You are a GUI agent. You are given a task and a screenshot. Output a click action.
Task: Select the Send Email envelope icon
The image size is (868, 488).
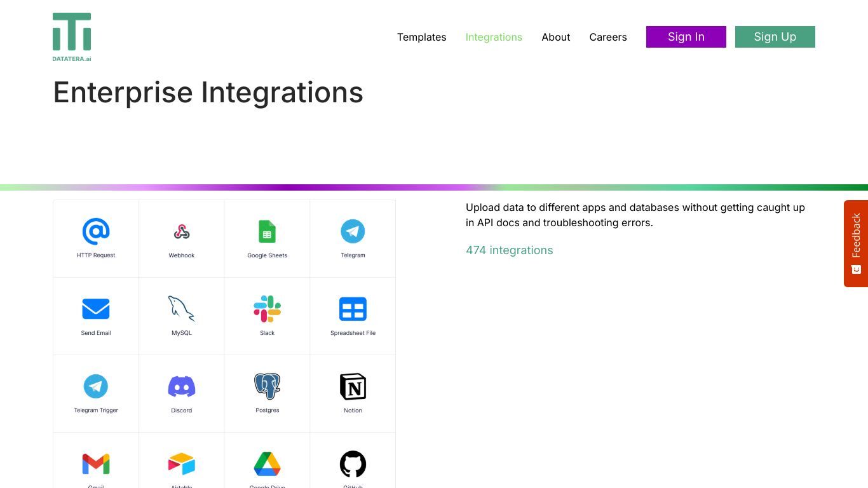96,309
